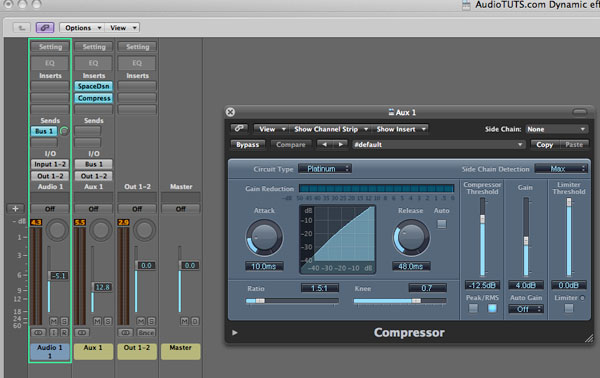The height and width of the screenshot is (378, 600).
Task: Click the hierarchy up-arrow button in mixer toolbar
Action: (x=22, y=28)
